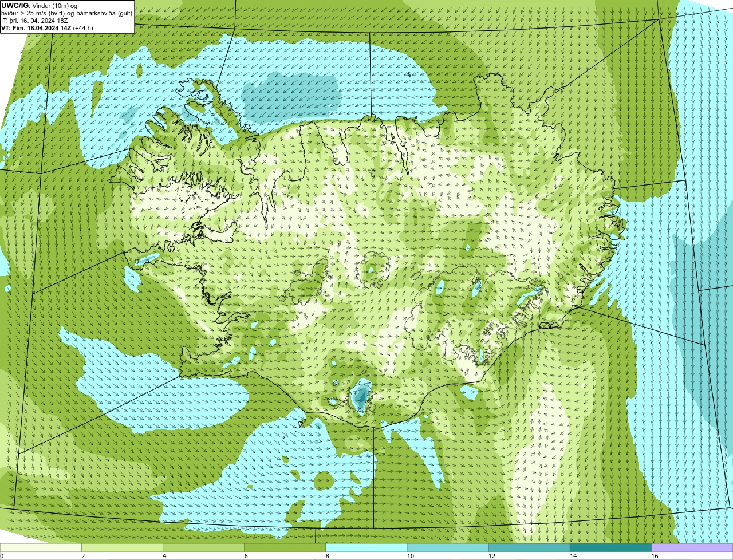Click the legend scale label "12"

492,556
